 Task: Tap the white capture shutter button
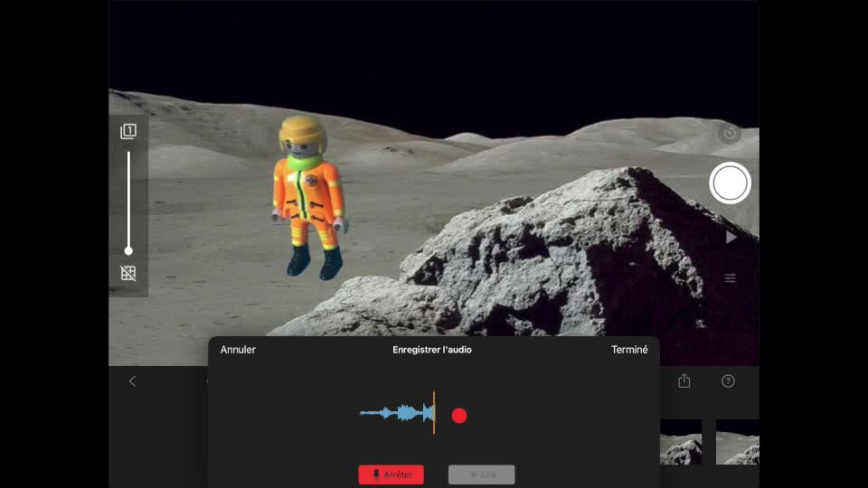(730, 183)
